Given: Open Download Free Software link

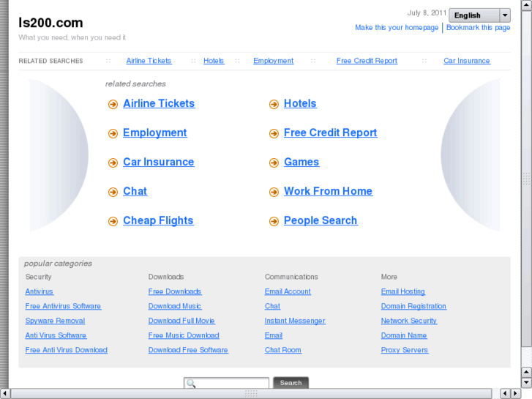Looking at the screenshot, I should pyautogui.click(x=188, y=350).
